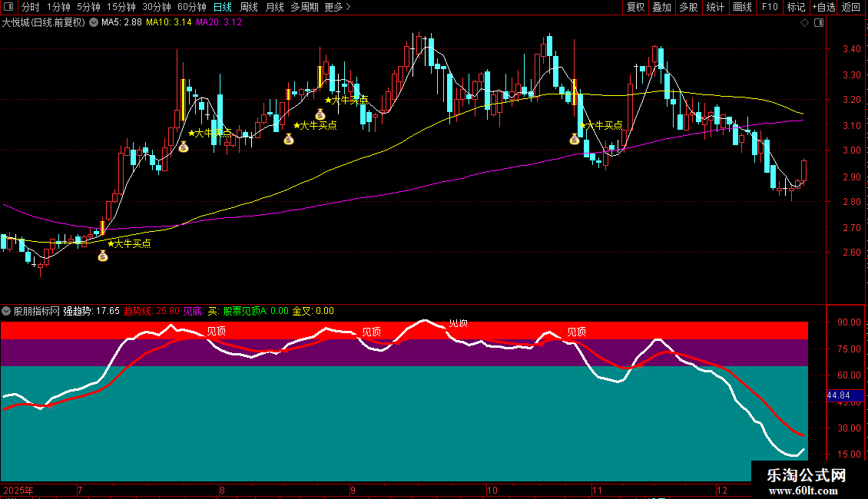The image size is (868, 499).
Task: Click the money bag icon below late-July candles
Action: pos(184,147)
